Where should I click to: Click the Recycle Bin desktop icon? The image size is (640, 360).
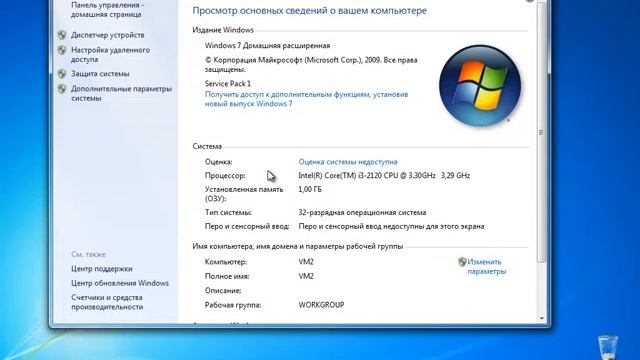click(x=608, y=347)
